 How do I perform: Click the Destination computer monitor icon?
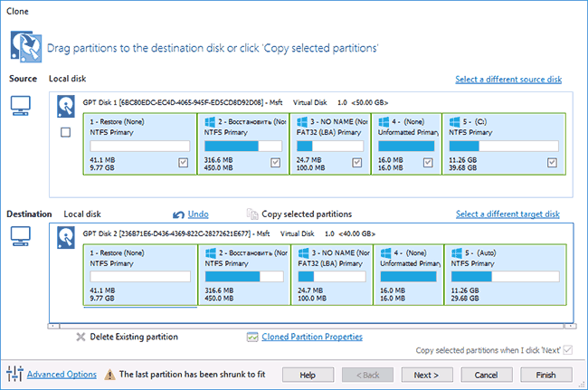coord(20,236)
